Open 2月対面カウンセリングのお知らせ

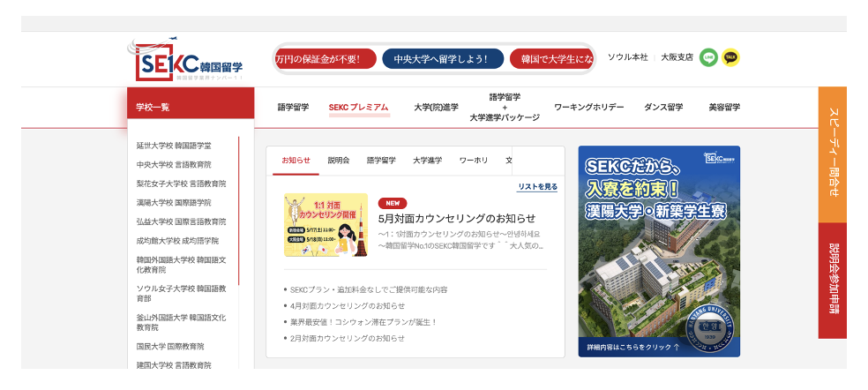point(347,338)
